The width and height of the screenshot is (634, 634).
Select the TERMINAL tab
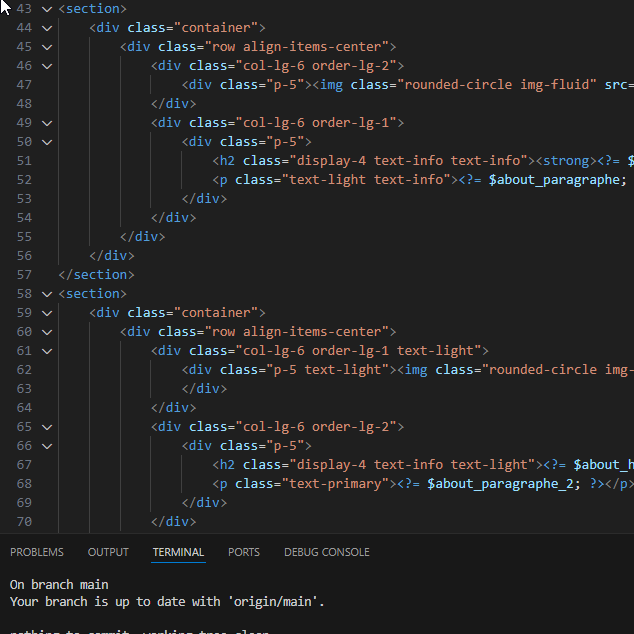[x=178, y=552]
